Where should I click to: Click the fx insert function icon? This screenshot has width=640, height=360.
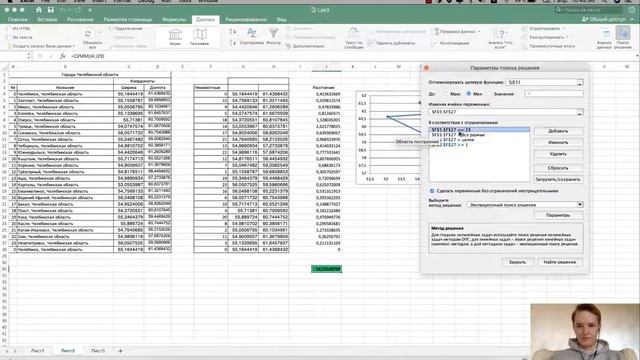(x=62, y=56)
